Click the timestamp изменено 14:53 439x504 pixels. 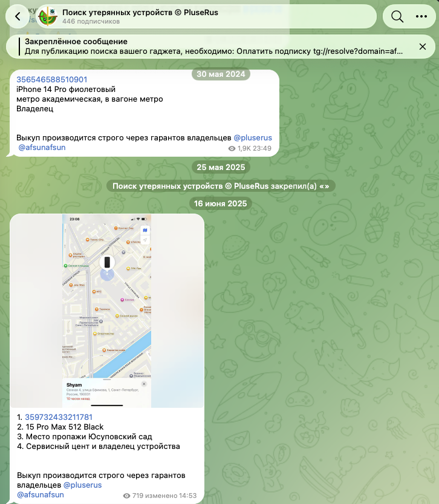tap(171, 496)
